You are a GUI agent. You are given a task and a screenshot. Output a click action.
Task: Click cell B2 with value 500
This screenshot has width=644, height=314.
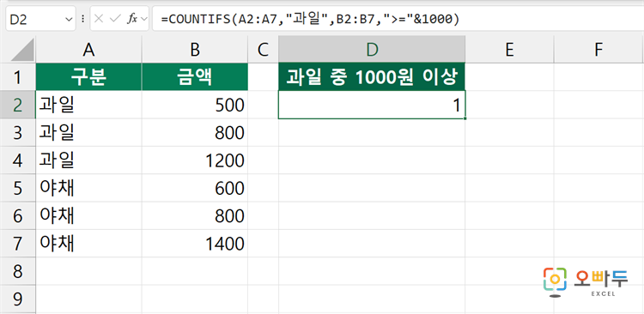tap(195, 105)
